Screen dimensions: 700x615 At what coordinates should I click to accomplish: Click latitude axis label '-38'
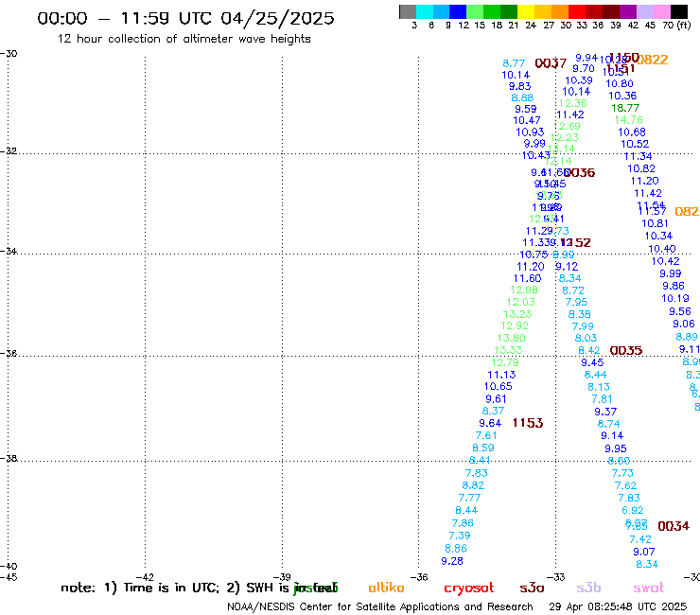click(x=9, y=459)
